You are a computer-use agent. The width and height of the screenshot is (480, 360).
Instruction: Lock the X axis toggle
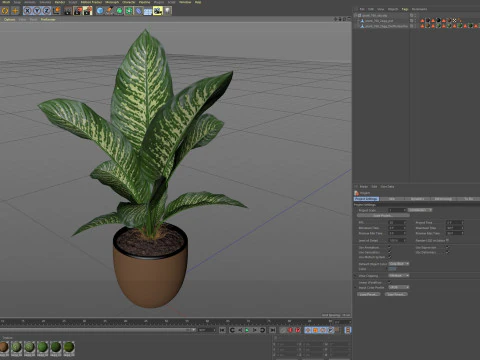[28, 11]
